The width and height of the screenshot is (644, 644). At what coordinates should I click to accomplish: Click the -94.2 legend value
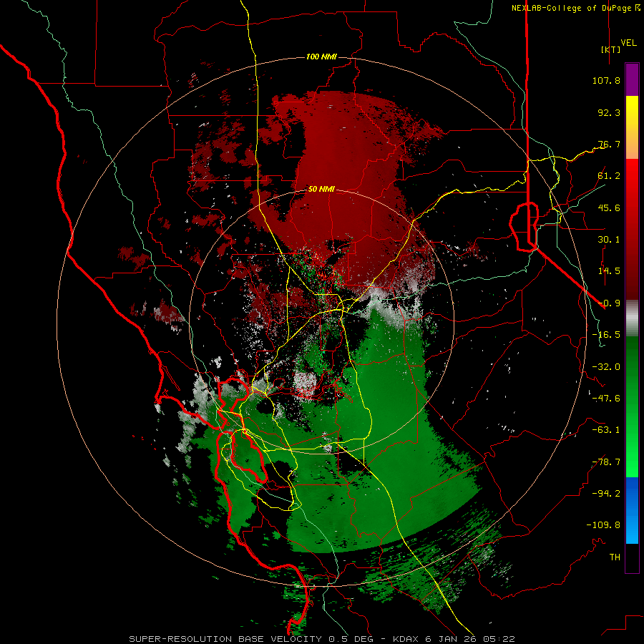point(606,494)
